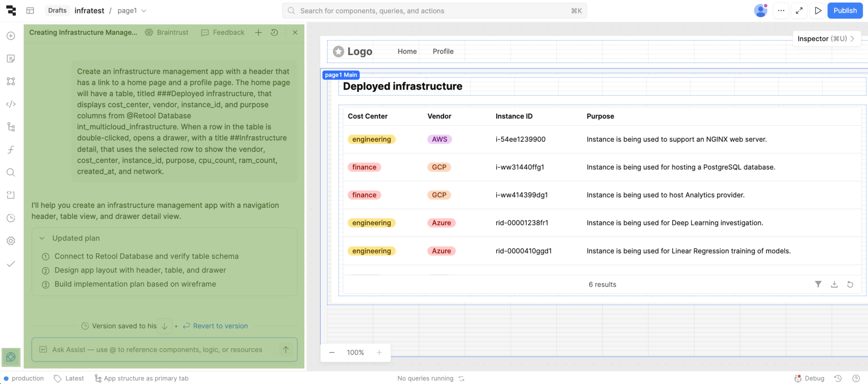
Task: Open the code editor icon in left sidebar
Action: (11, 104)
